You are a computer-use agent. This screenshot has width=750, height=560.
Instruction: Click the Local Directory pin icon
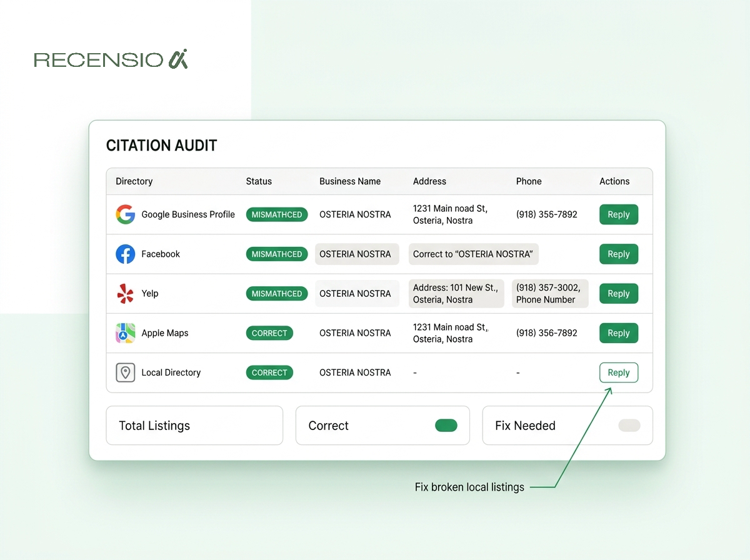126,372
